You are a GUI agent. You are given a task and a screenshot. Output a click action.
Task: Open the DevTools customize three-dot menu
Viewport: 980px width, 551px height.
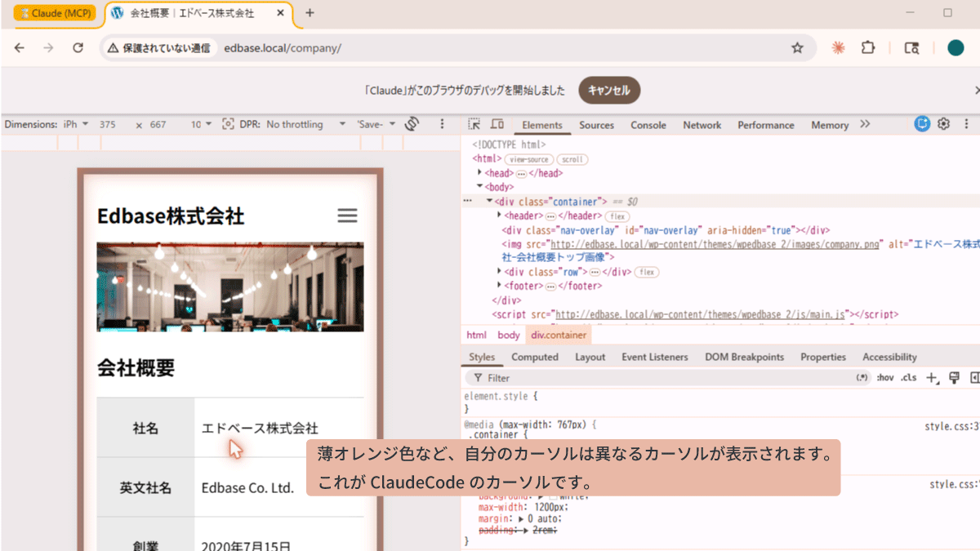pos(967,124)
